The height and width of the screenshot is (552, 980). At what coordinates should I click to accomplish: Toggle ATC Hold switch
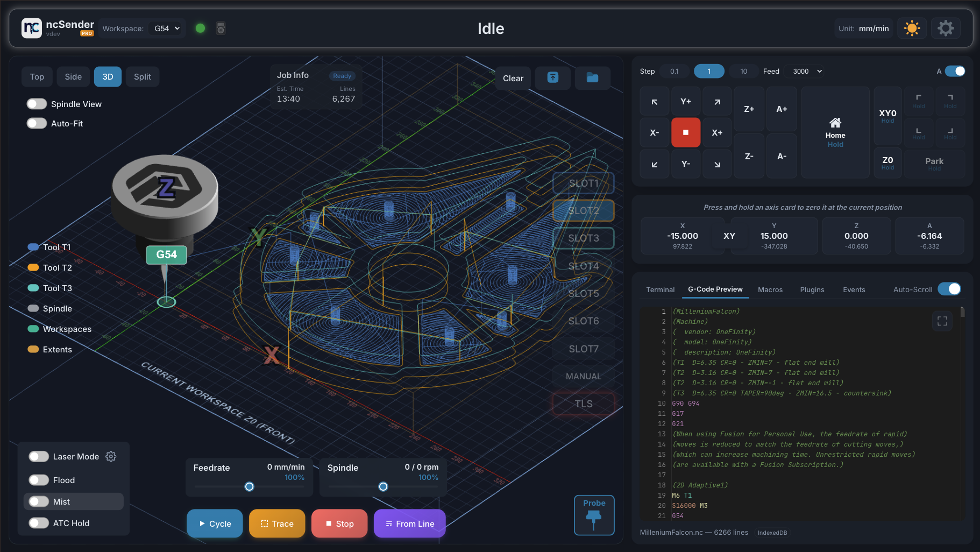coord(39,523)
